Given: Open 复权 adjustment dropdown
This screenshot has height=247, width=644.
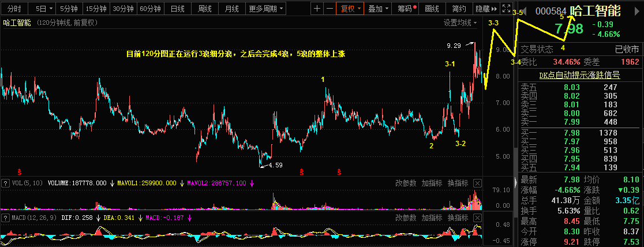Looking at the screenshot, I should [x=350, y=8].
